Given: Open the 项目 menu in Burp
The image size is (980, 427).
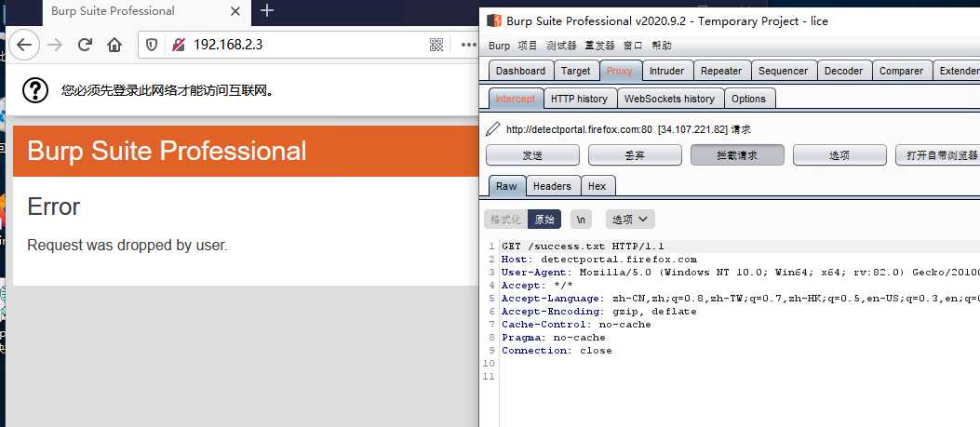Looking at the screenshot, I should point(528,46).
